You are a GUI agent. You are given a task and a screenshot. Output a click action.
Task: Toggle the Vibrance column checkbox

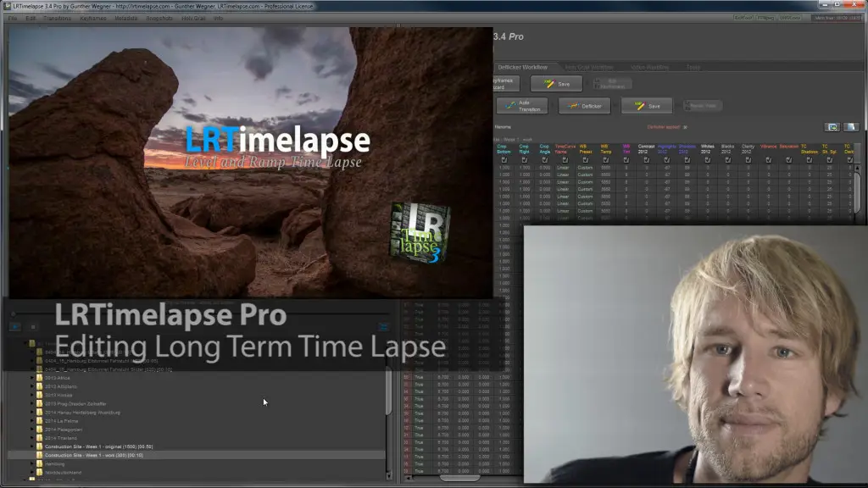(x=768, y=160)
